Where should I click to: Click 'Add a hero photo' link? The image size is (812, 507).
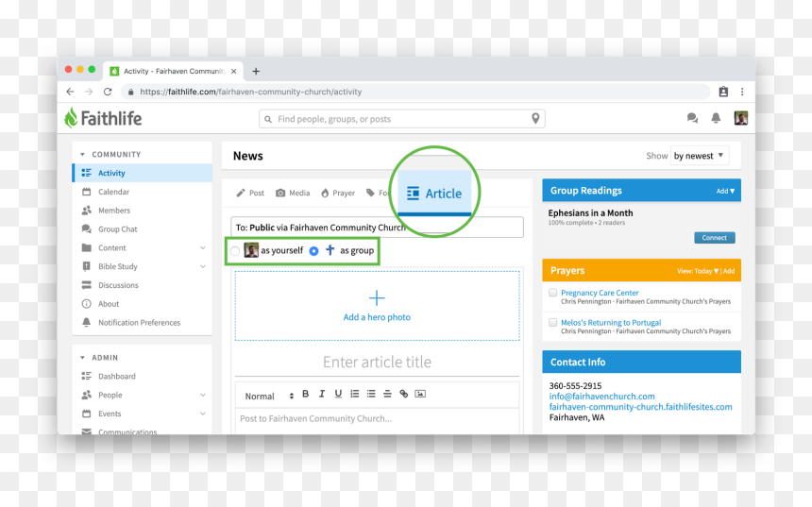pyautogui.click(x=377, y=317)
